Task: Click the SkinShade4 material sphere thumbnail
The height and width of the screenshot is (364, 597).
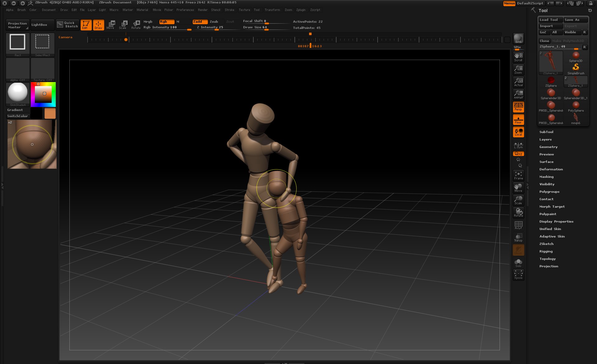Action: [18, 93]
